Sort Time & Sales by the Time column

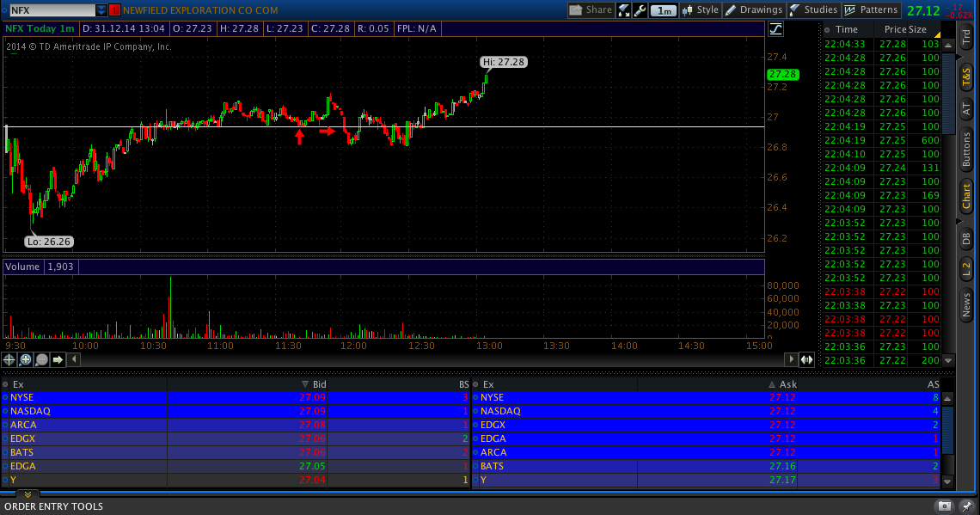click(x=846, y=29)
